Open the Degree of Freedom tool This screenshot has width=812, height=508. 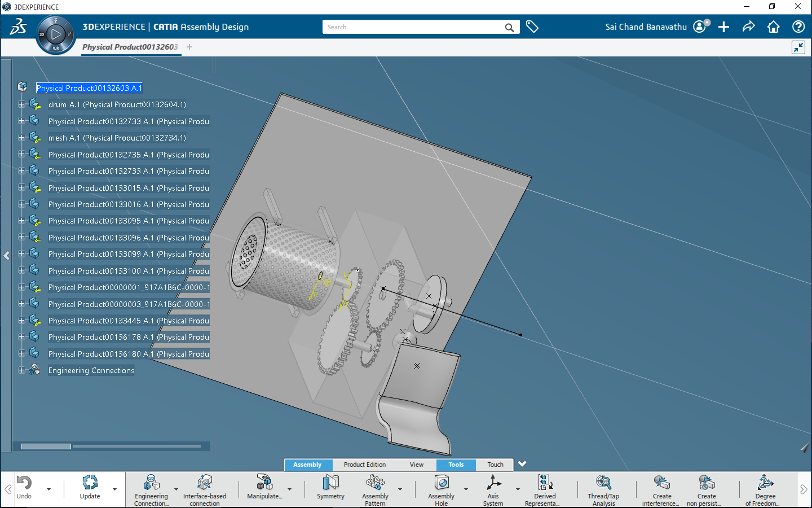pos(765,489)
